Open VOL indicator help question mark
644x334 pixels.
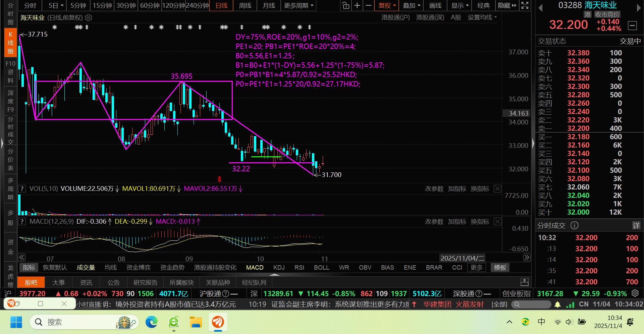[x=22, y=188]
